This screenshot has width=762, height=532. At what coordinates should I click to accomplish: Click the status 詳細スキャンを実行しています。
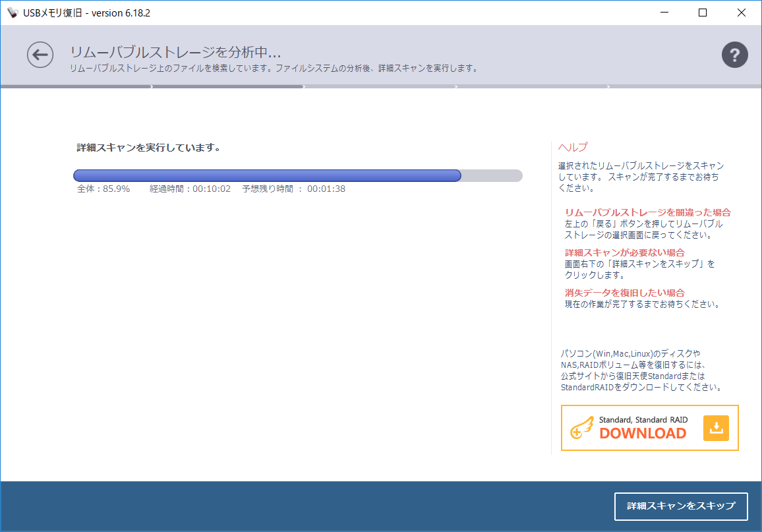[x=149, y=148]
